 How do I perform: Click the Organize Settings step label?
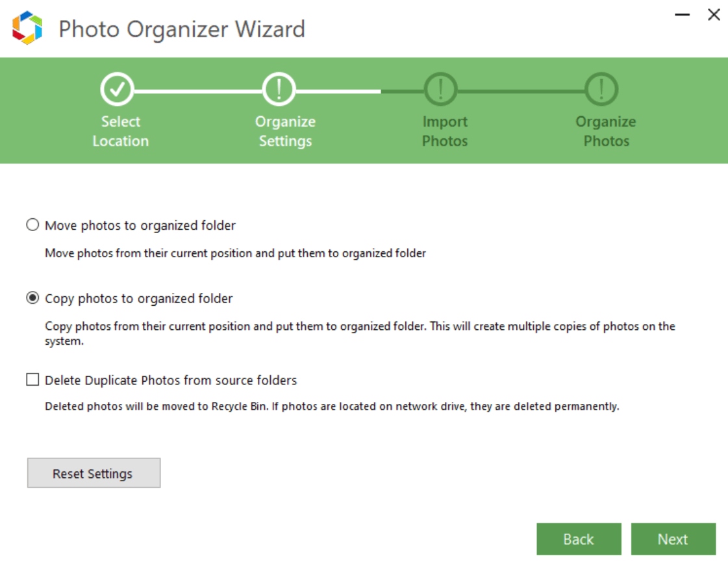click(285, 131)
